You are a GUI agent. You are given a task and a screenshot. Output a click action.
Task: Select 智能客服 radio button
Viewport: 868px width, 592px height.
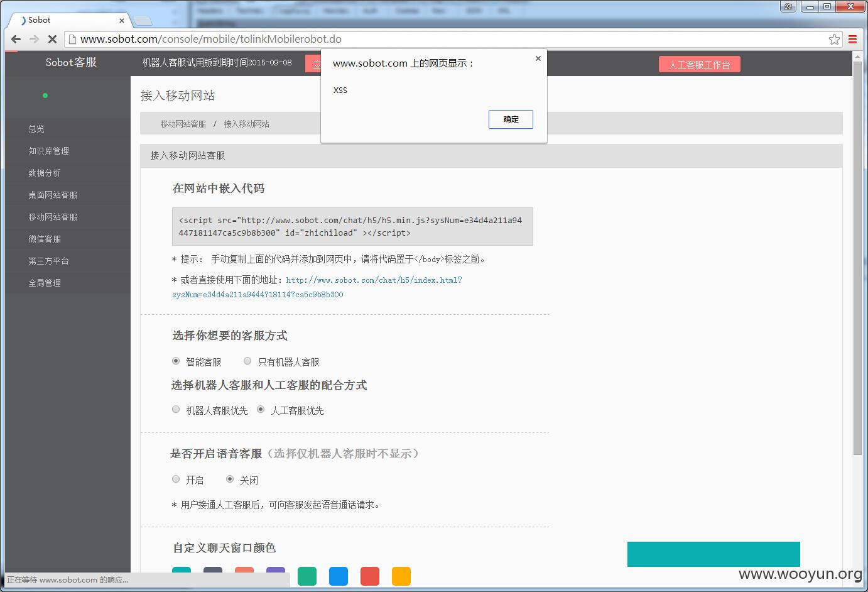point(176,361)
